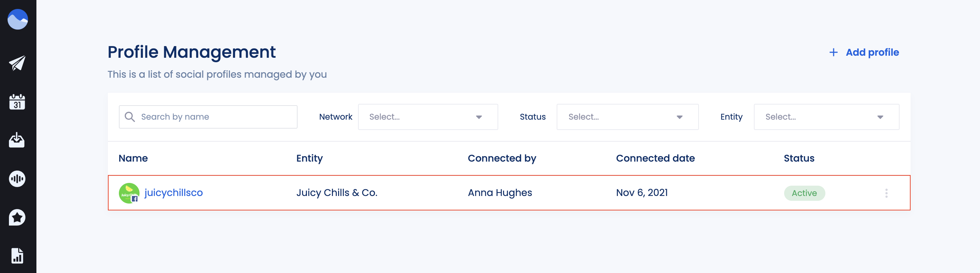Open the calendar icon in sidebar
This screenshot has height=273, width=980.
pos(17,102)
